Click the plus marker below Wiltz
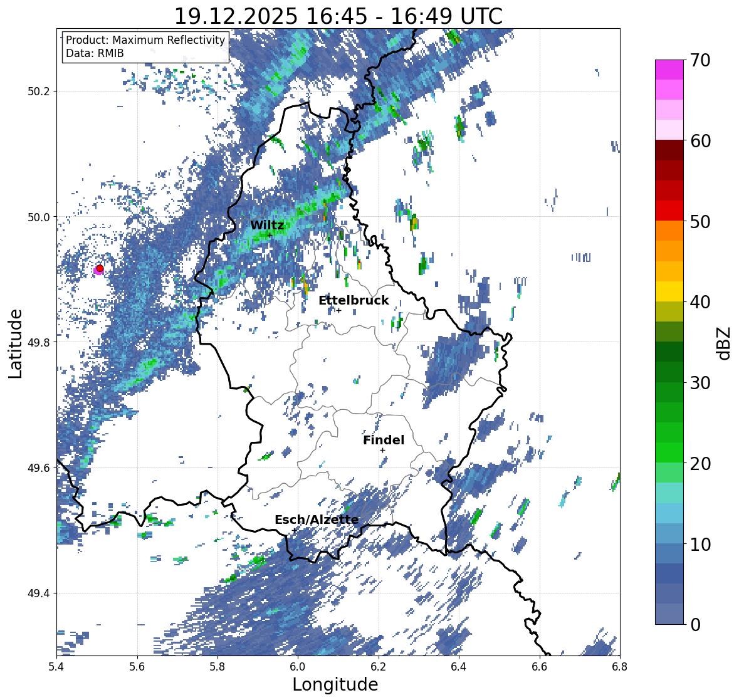739x700 pixels. (270, 235)
